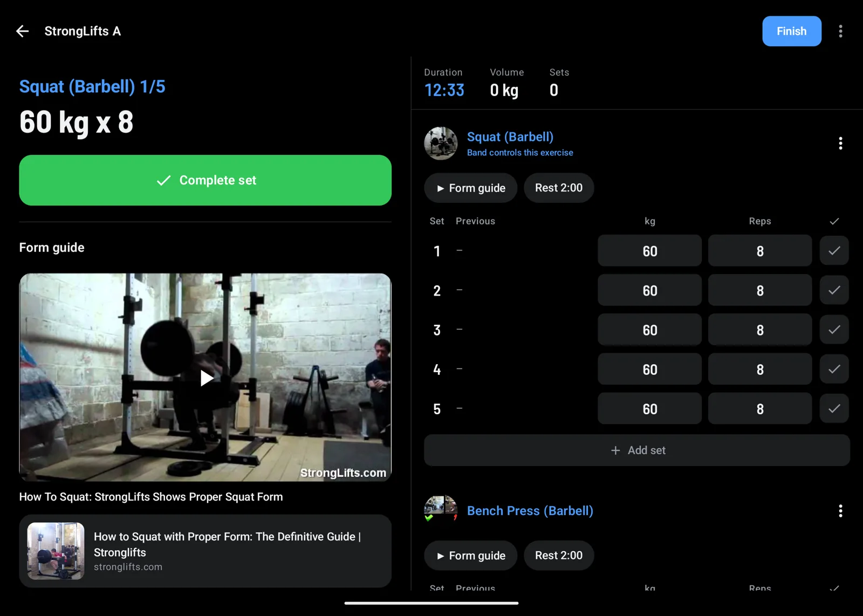863x616 pixels.
Task: Edit the kg field for squat set 4
Action: click(649, 369)
